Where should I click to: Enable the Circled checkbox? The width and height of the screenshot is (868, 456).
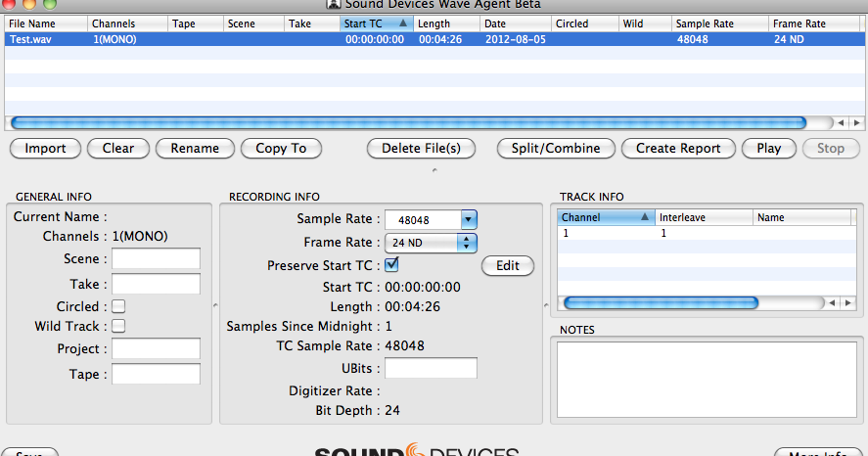[x=118, y=306]
